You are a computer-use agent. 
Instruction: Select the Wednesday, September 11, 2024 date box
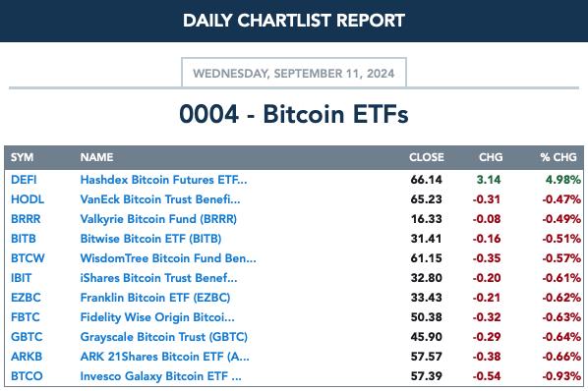click(294, 73)
